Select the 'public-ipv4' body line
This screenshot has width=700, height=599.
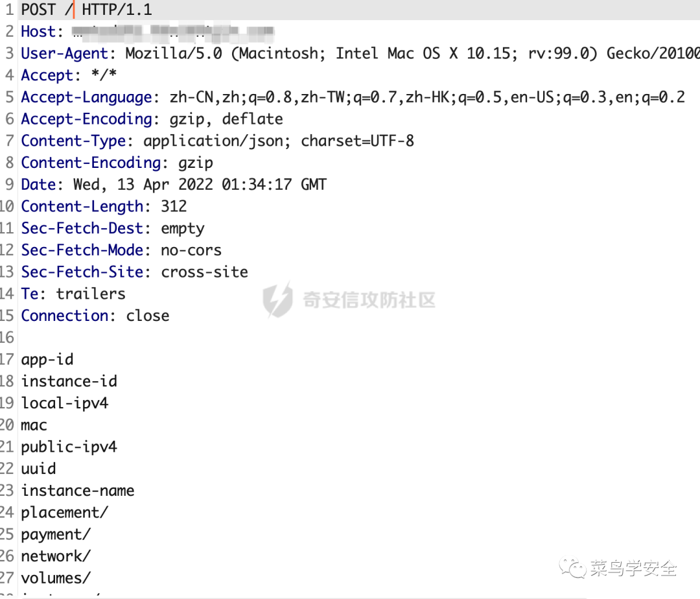tap(69, 447)
